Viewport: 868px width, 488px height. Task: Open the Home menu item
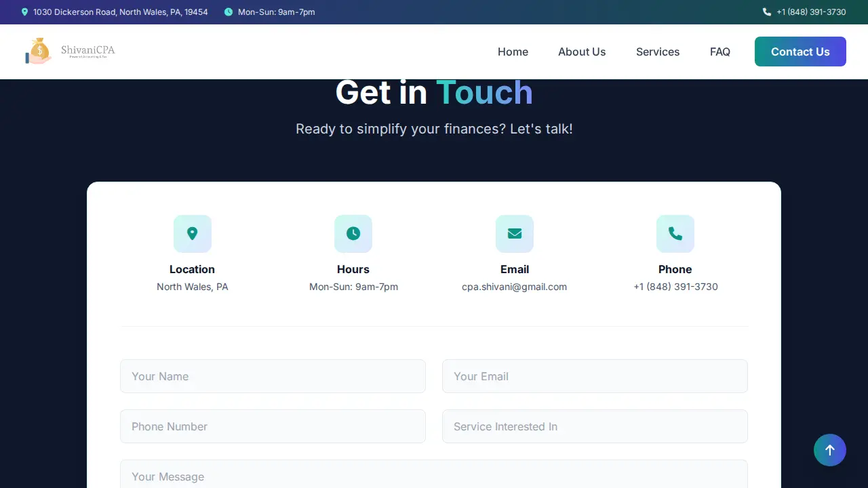point(513,52)
